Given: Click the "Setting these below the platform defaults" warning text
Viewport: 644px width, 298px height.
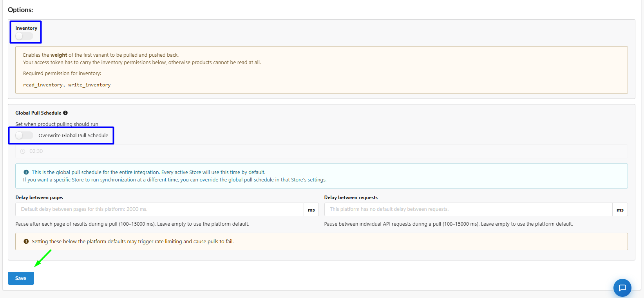Looking at the screenshot, I should [x=133, y=242].
